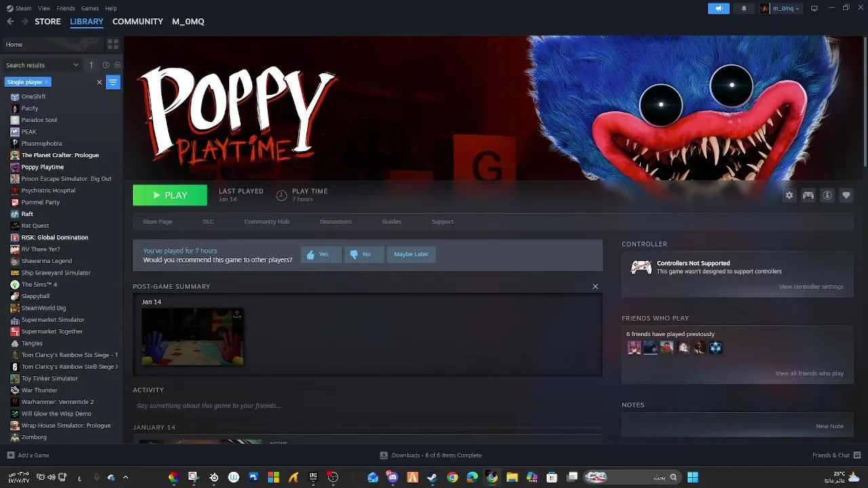Go back with the left arrow
The width and height of the screenshot is (868, 488).
click(10, 22)
